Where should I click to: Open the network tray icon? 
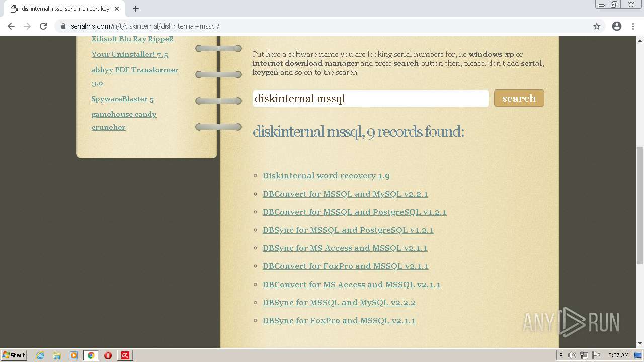pyautogui.click(x=584, y=355)
